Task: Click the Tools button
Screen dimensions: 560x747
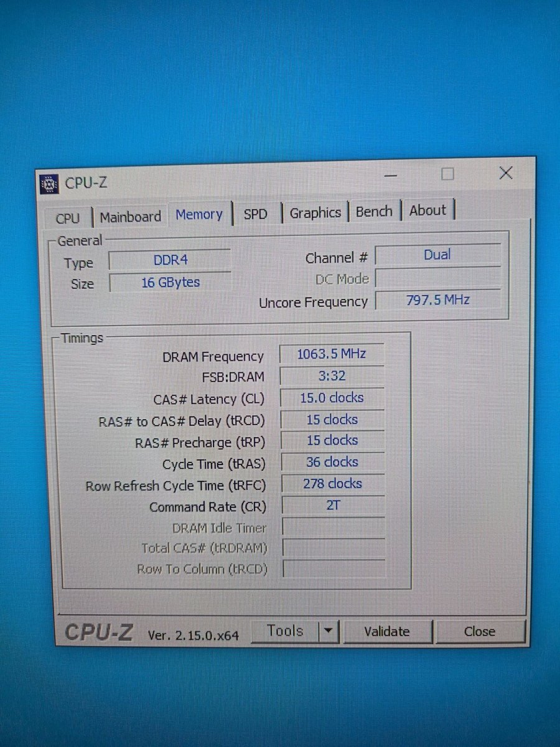Action: (x=285, y=631)
